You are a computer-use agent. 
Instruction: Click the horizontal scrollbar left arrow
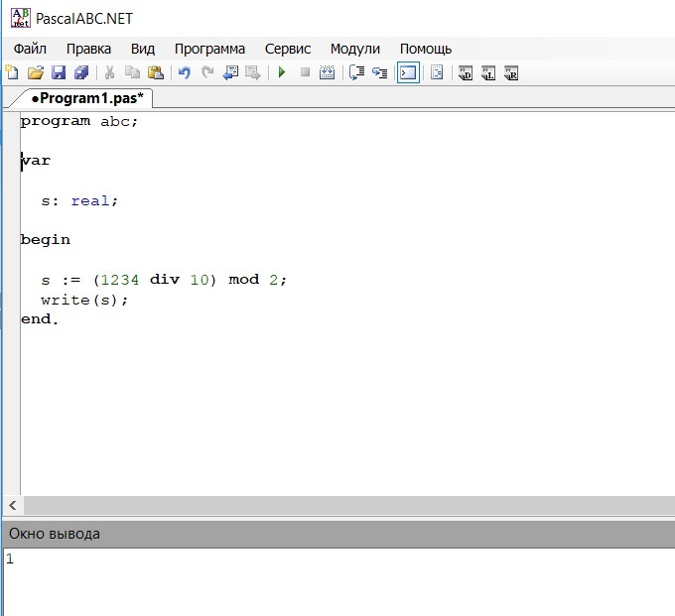coord(12,505)
